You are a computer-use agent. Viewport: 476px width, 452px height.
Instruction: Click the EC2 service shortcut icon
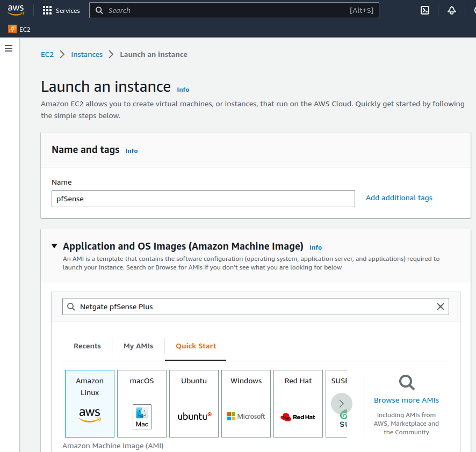(12, 30)
